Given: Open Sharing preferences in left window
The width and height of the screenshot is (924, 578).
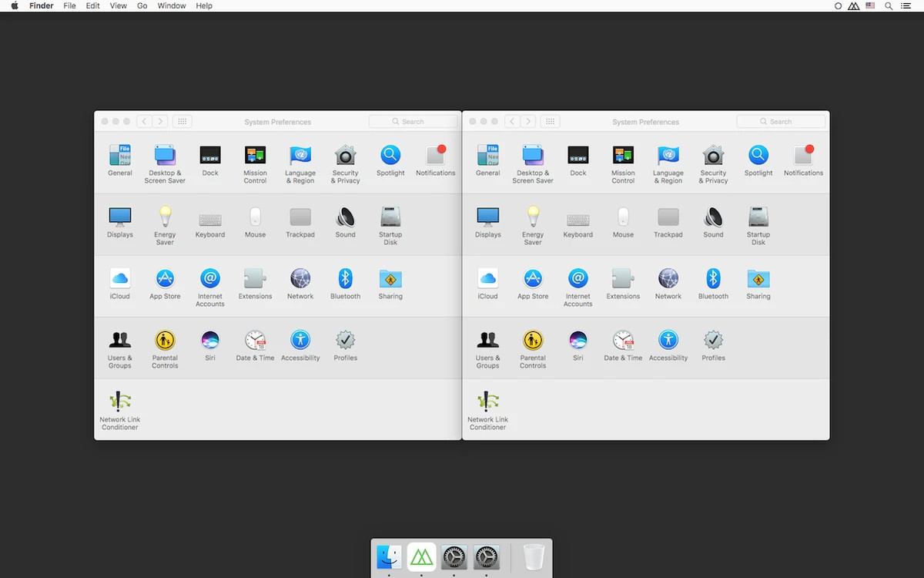Looking at the screenshot, I should pyautogui.click(x=390, y=284).
